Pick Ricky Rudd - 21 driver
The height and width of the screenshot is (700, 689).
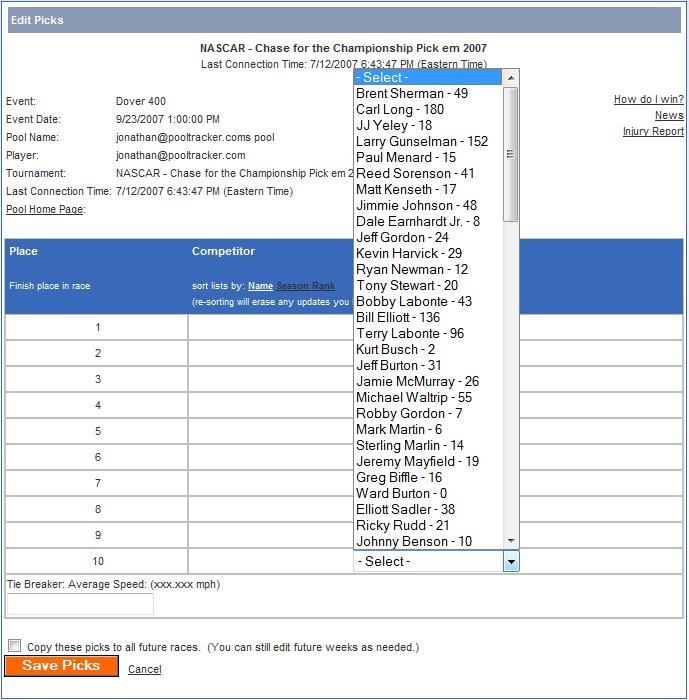428,525
